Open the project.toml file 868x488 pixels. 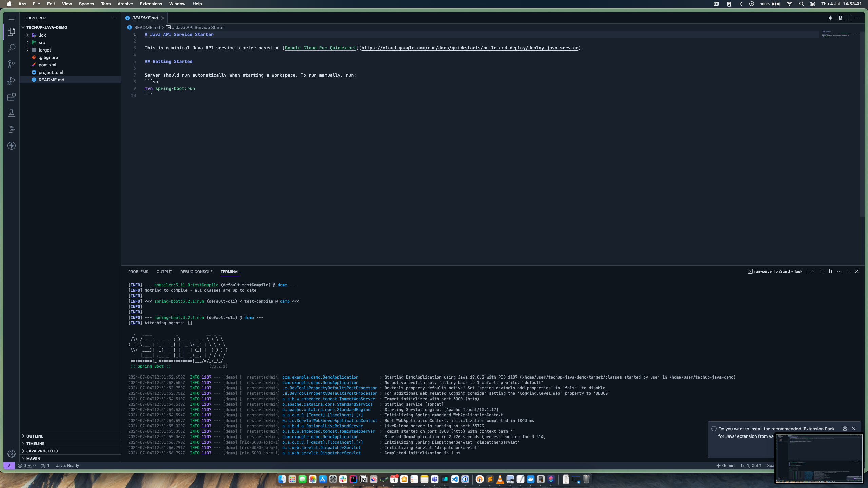(x=70, y=72)
